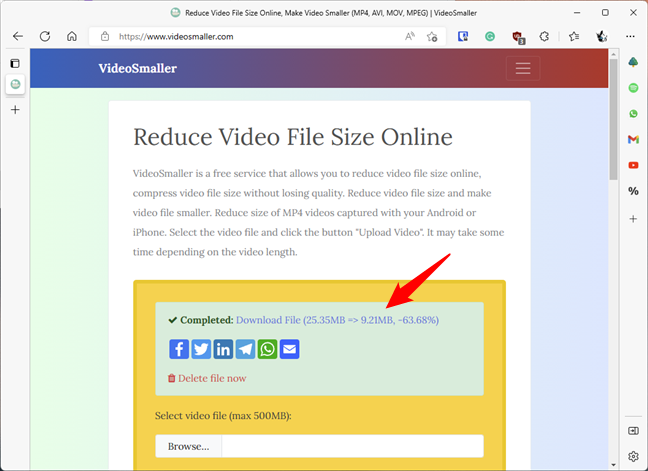The width and height of the screenshot is (648, 471).
Task: Expand the hamburger navigation menu
Action: [523, 68]
